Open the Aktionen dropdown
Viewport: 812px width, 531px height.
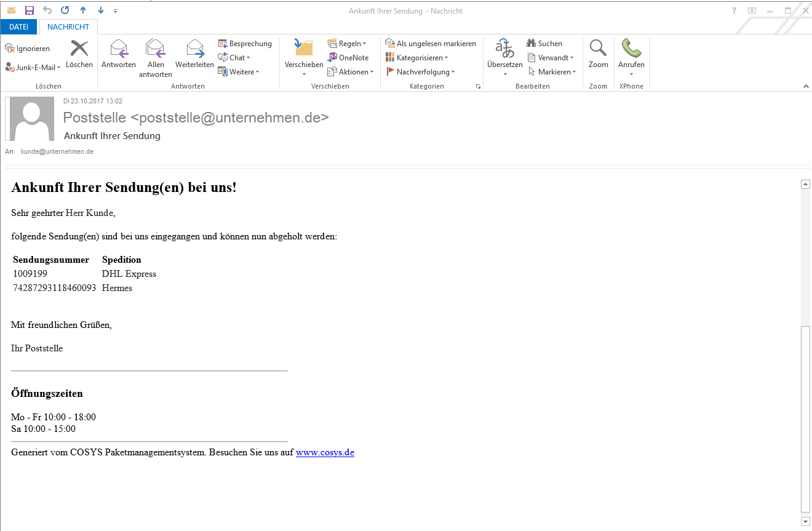pos(351,72)
